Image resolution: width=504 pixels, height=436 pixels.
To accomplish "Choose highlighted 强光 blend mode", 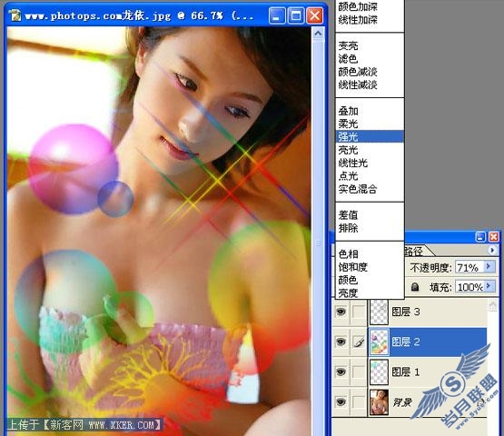I will pos(370,136).
